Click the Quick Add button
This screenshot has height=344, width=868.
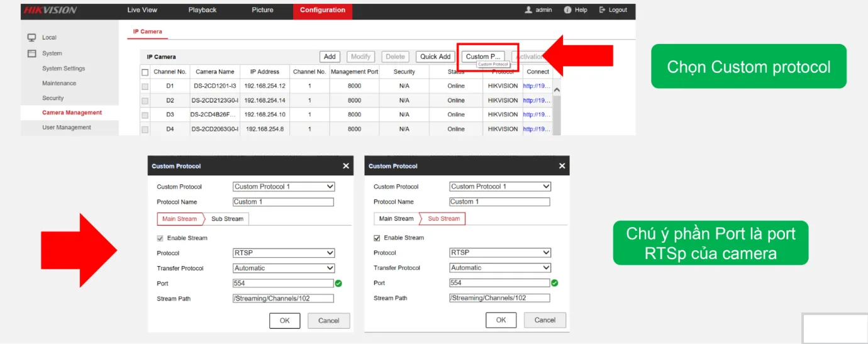pyautogui.click(x=435, y=57)
